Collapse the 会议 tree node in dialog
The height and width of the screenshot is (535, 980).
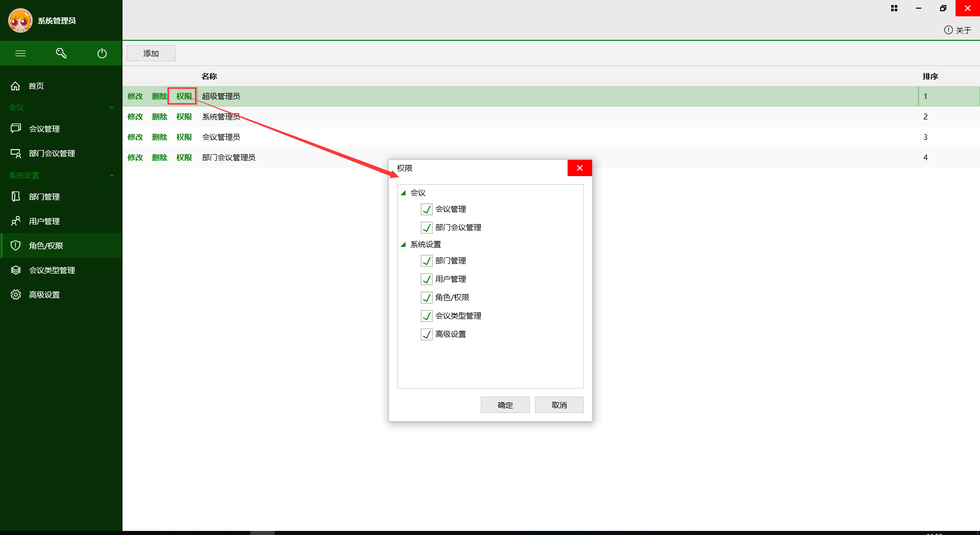403,193
